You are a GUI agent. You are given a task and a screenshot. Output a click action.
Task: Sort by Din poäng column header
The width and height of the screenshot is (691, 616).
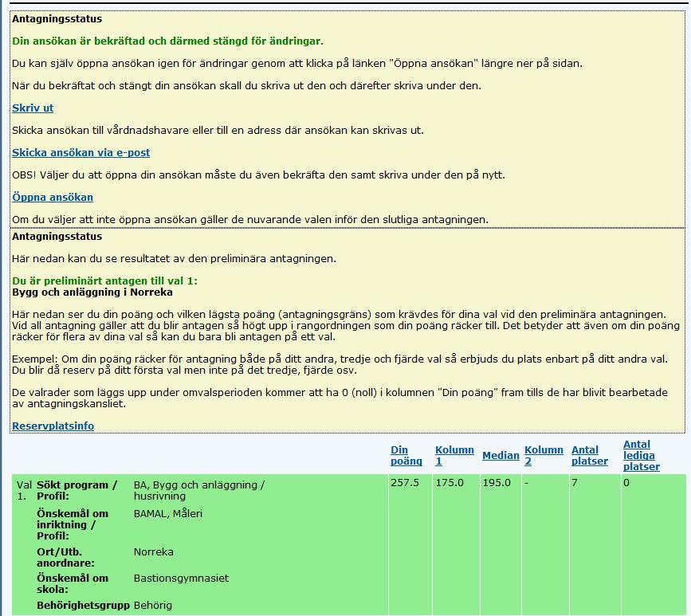point(406,455)
